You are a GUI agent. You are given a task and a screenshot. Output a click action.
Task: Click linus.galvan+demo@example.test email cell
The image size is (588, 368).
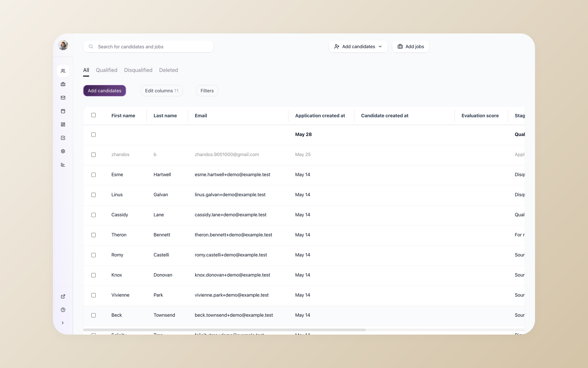[230, 195]
